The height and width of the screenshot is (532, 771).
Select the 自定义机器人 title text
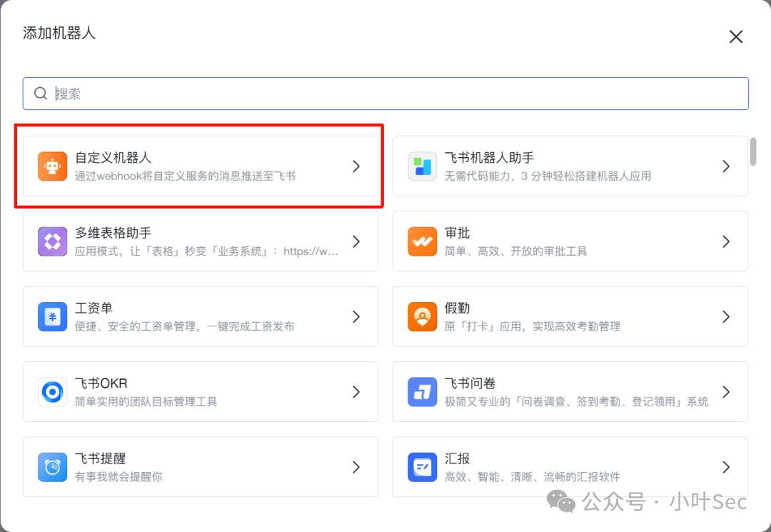(x=113, y=158)
